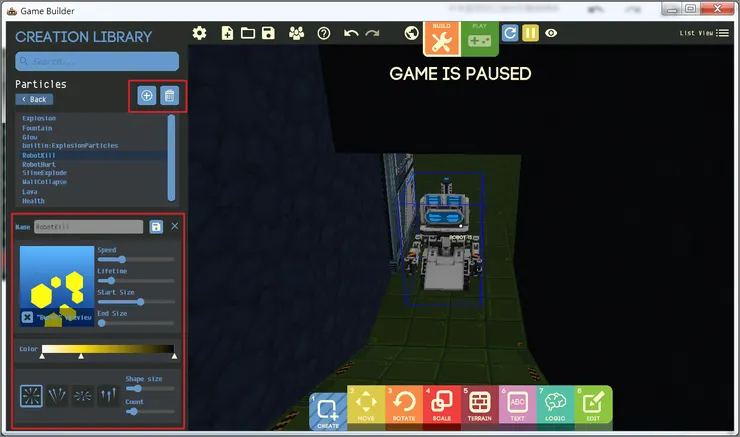Image resolution: width=740 pixels, height=437 pixels.
Task: Redo the last action
Action: [x=372, y=33]
